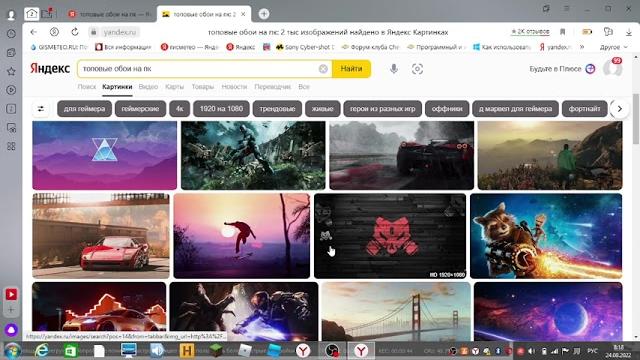The height and width of the screenshot is (360, 640).
Task: Click the browser back arrow
Action: point(33,32)
